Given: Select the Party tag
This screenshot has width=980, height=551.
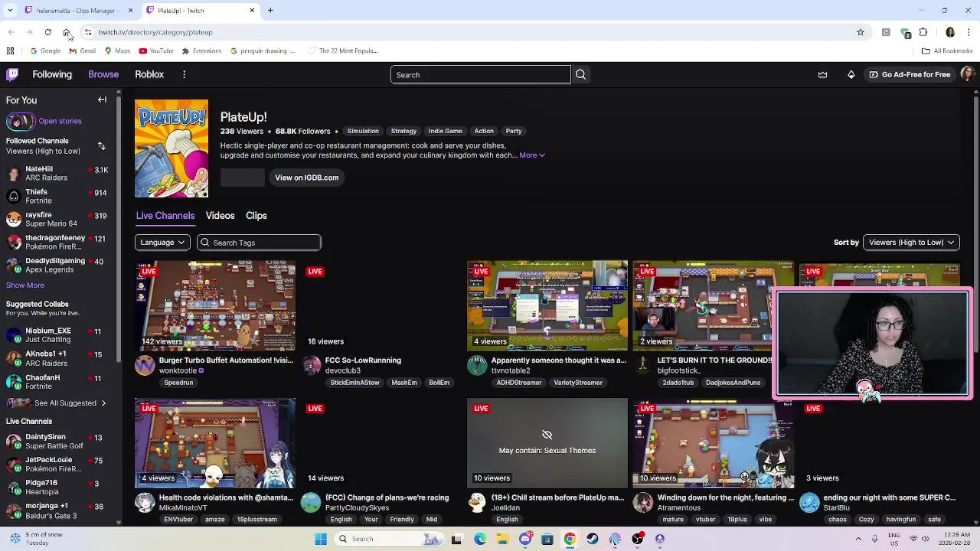Looking at the screenshot, I should [x=514, y=131].
